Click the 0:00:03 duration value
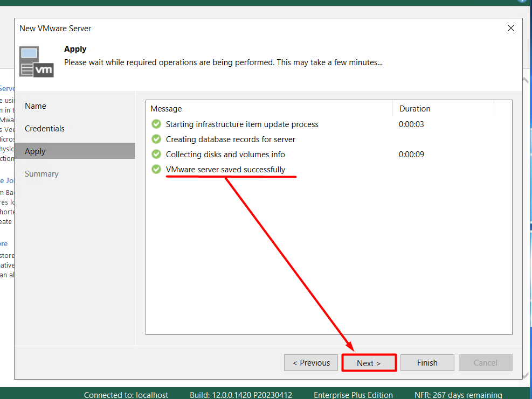This screenshot has width=532, height=399. (x=411, y=124)
